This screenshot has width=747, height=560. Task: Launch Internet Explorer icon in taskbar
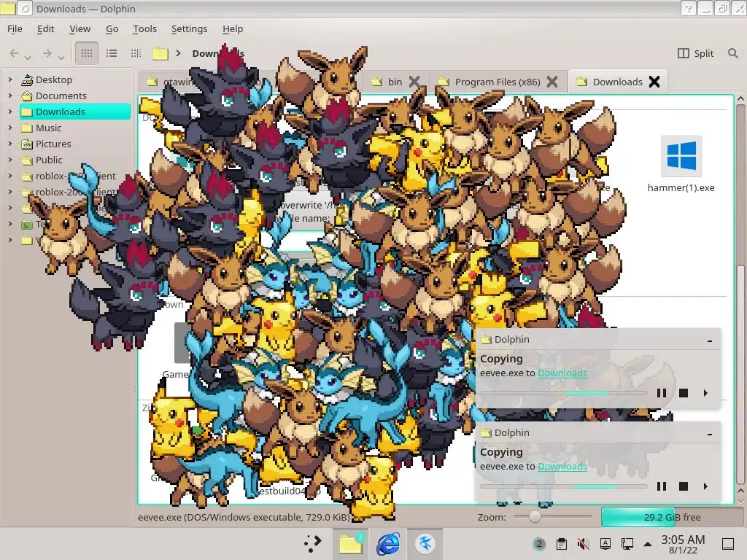pos(388,544)
